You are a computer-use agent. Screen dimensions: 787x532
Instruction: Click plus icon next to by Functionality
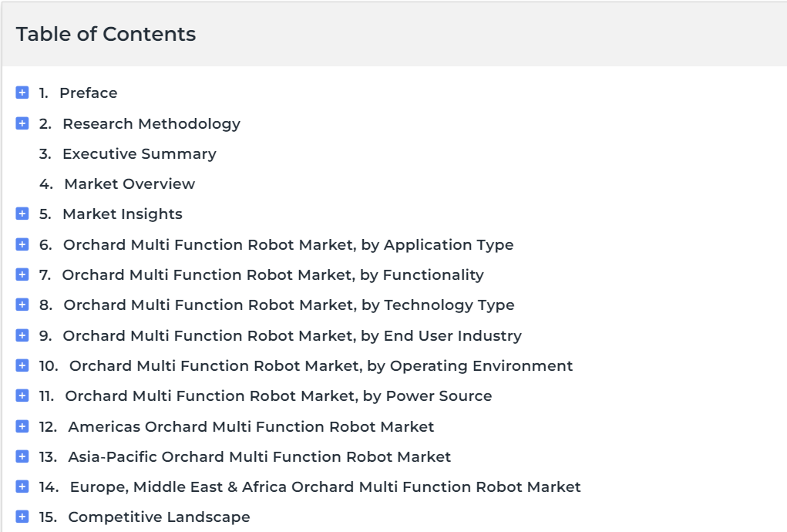[x=22, y=274]
